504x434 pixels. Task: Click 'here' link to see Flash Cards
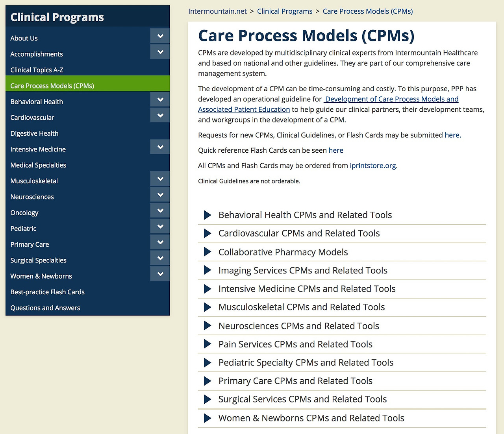point(336,150)
